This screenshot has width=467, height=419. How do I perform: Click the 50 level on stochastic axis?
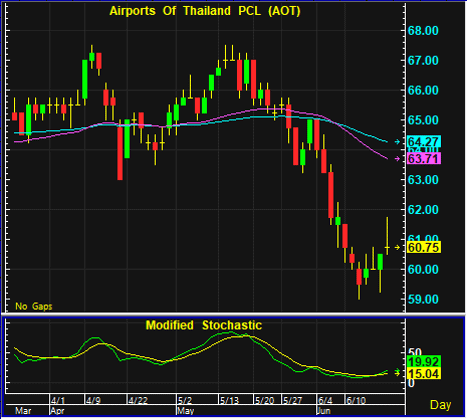click(415, 352)
